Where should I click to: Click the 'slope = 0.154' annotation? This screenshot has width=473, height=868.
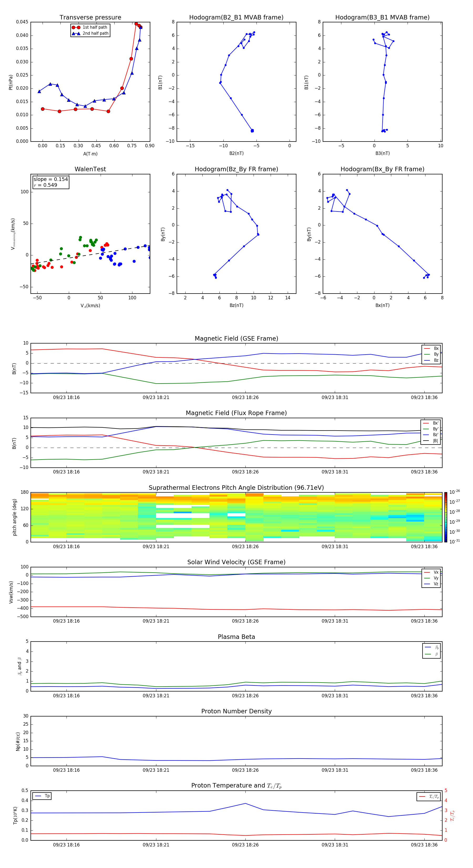tap(50, 179)
